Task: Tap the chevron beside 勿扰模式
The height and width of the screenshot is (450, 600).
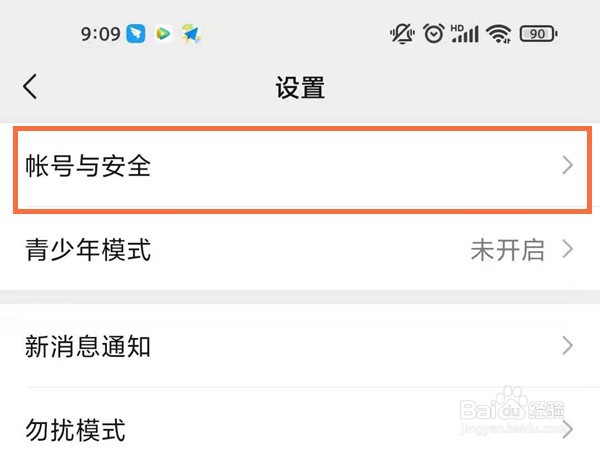Action: pyautogui.click(x=568, y=431)
